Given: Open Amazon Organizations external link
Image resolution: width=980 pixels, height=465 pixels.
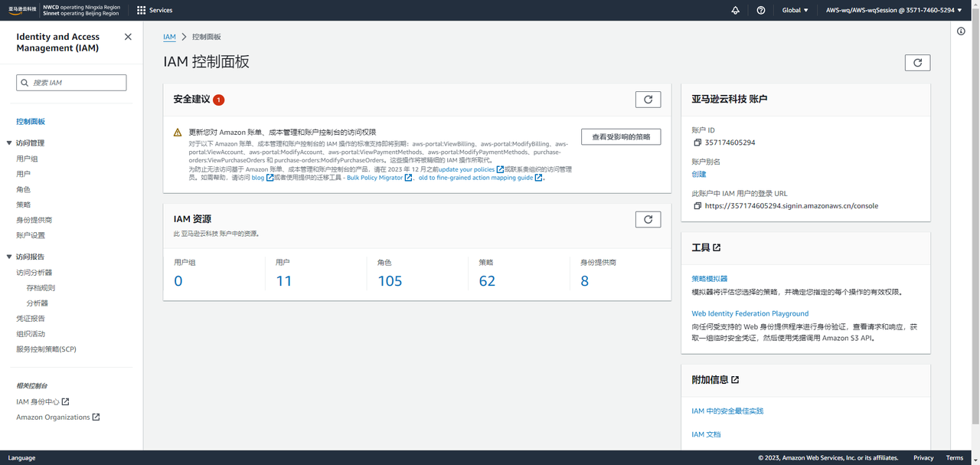Looking at the screenshot, I should (58, 418).
